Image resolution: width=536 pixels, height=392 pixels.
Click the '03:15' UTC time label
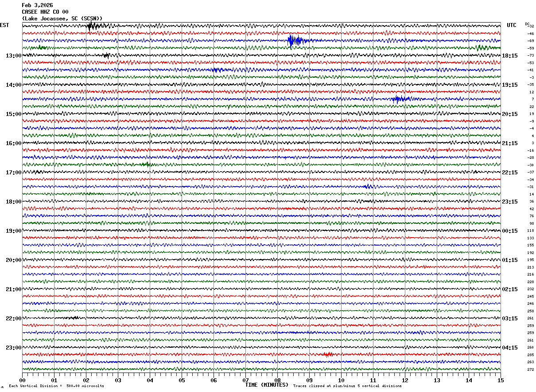[510, 319]
